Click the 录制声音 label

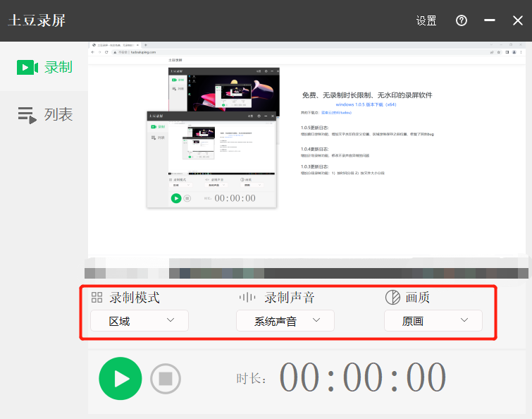[290, 298]
